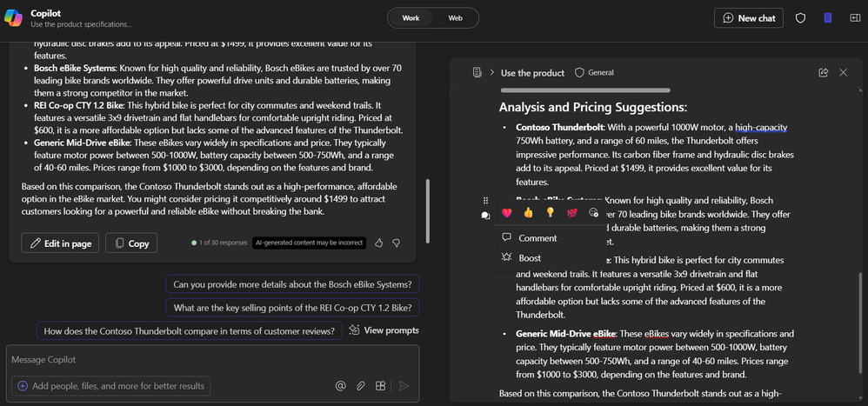Click the send message arrow icon
The image size is (868, 406).
[404, 386]
